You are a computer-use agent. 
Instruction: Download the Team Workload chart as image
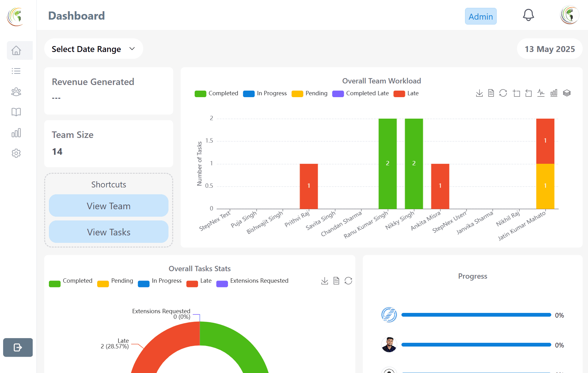(x=479, y=93)
